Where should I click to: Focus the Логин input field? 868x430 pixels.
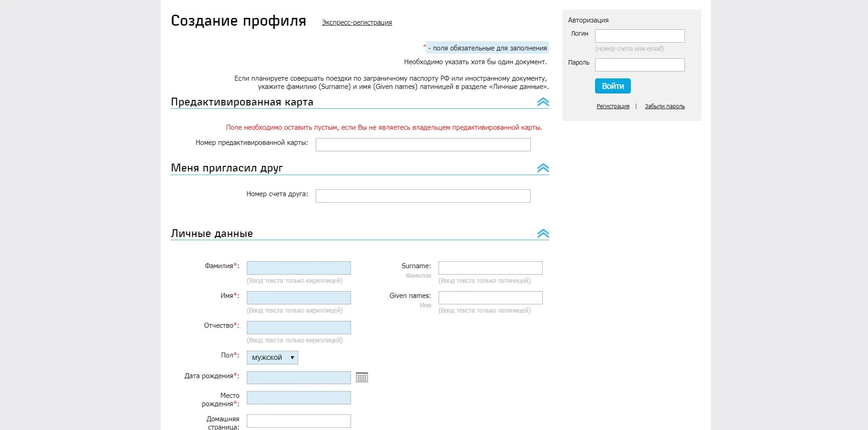click(640, 36)
